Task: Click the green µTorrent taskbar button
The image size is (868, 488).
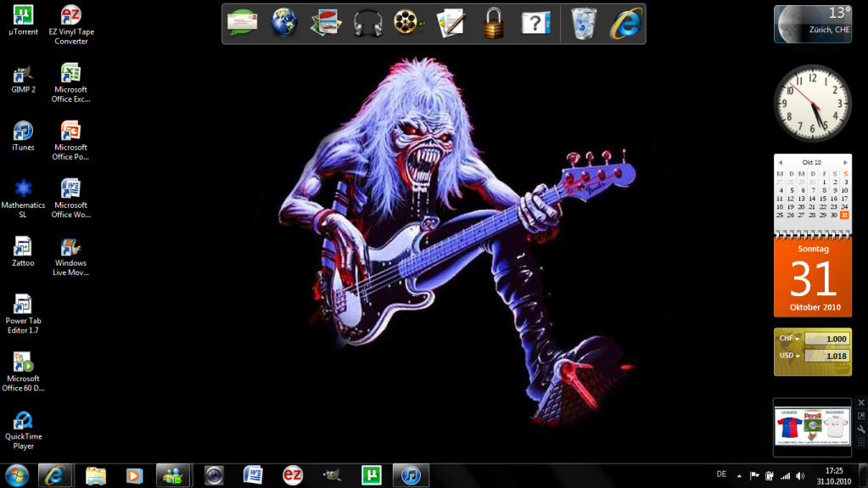Action: point(372,476)
